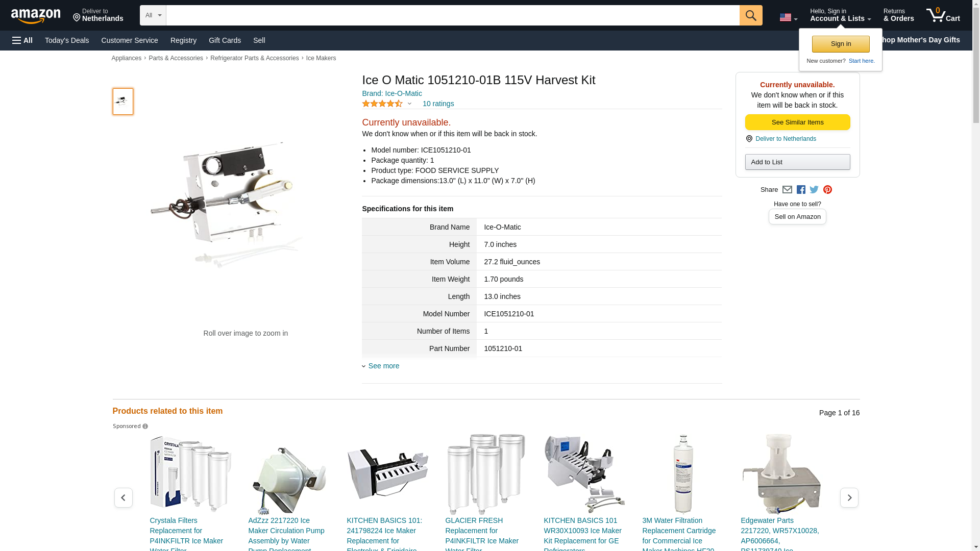Open the 10 ratings link
Image resolution: width=980 pixels, height=551 pixels.
(x=438, y=104)
